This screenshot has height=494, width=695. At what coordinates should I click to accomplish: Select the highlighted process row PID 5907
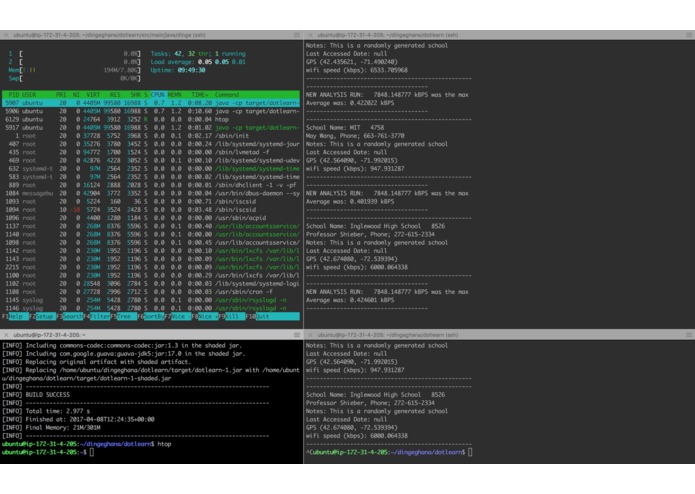coord(151,103)
